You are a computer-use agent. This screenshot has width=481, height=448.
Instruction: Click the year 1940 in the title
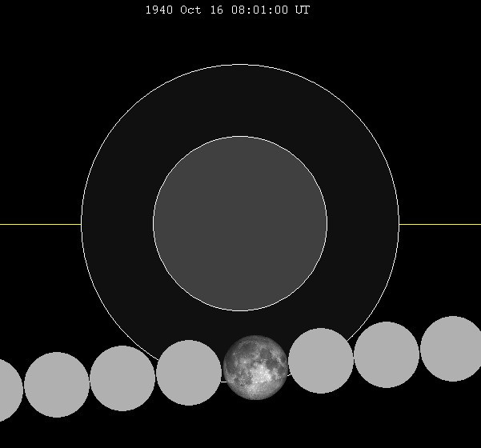point(158,10)
